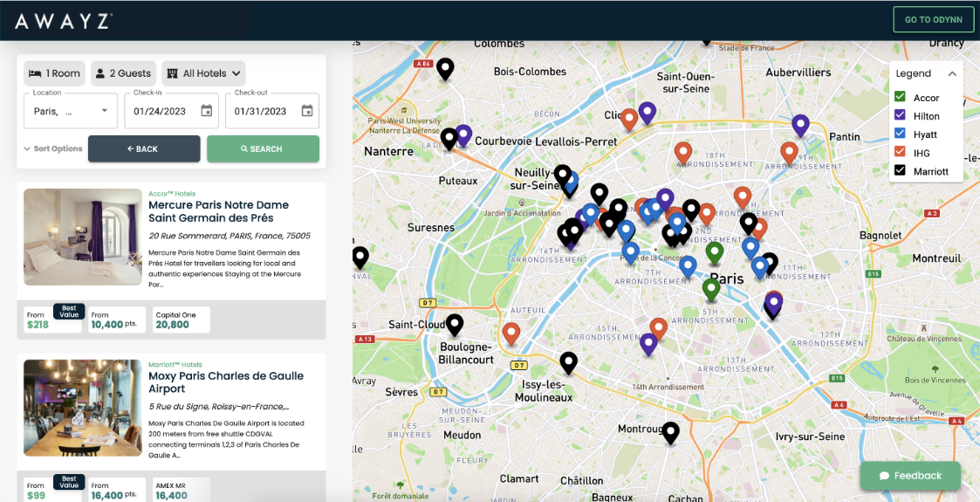Select black Marriott pin at Montrouge
980x502 pixels.
670,433
